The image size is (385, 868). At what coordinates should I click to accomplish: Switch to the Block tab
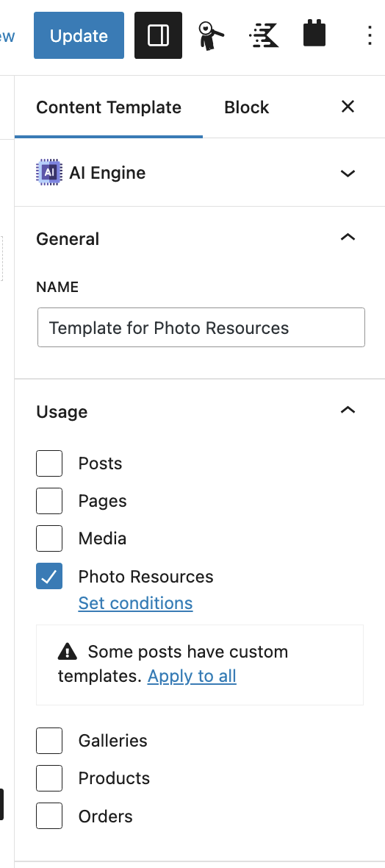[247, 107]
